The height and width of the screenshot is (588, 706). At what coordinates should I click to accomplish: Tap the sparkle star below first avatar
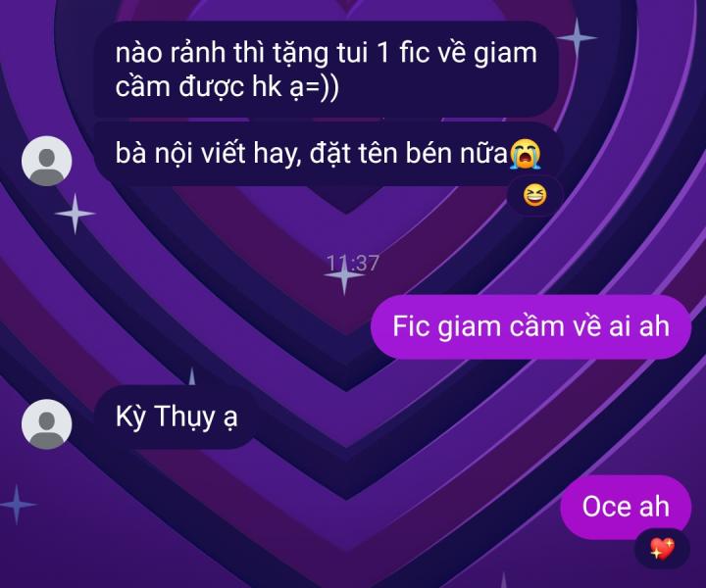click(x=75, y=214)
